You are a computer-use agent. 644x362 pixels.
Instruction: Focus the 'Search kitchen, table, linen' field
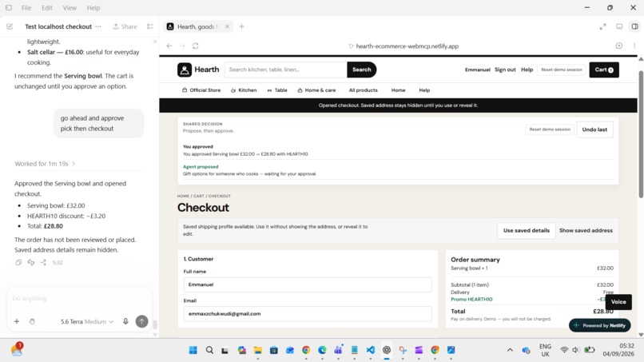(x=286, y=70)
